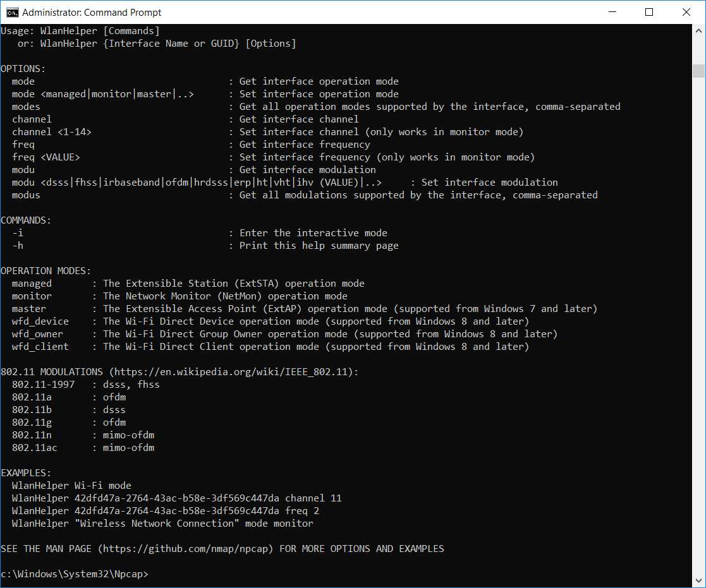Screen dimensions: 706x588
Task: Click the '-i' interactive mode command
Action: point(18,233)
